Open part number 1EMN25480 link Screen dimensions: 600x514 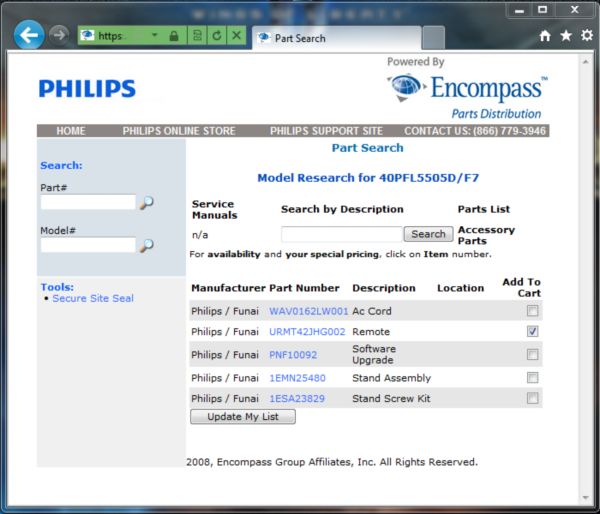point(297,378)
